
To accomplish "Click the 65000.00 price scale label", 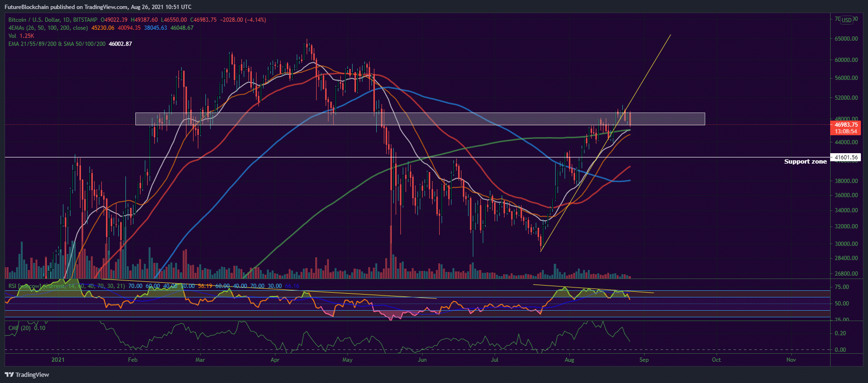I will coord(846,39).
